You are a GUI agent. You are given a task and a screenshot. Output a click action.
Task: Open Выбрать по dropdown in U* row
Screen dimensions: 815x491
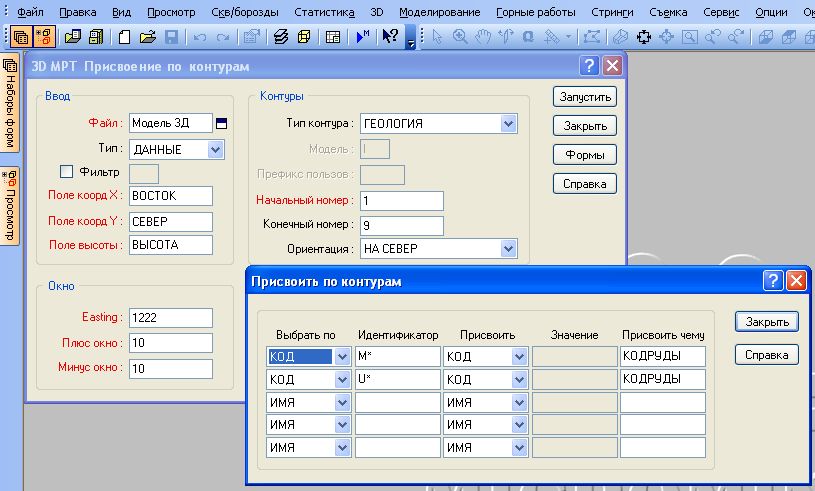click(342, 380)
